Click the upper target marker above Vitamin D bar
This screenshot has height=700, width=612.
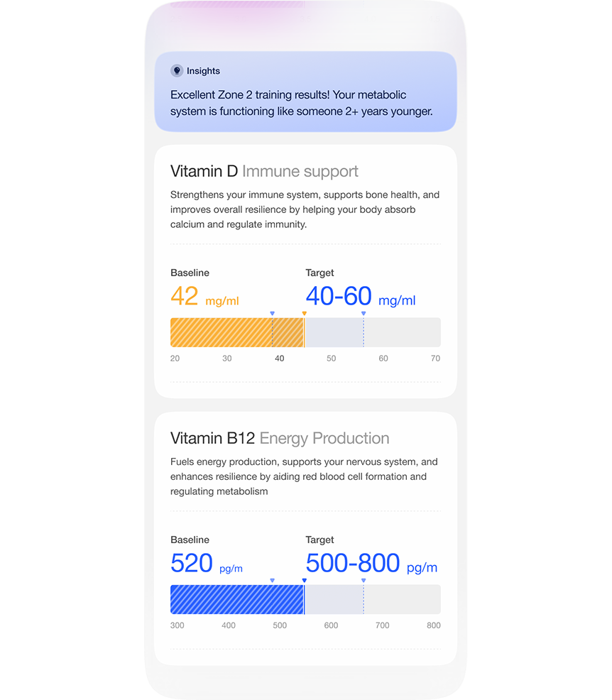click(364, 313)
